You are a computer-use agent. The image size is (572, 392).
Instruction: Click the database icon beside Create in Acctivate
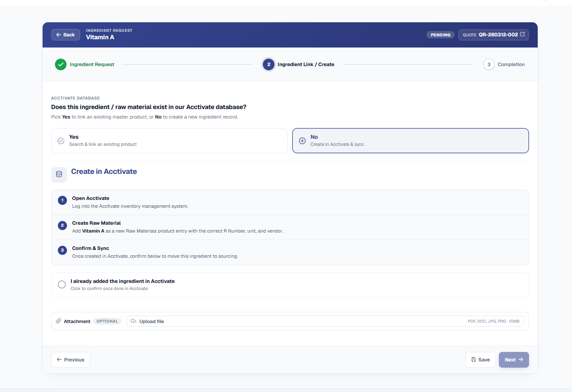pyautogui.click(x=59, y=174)
